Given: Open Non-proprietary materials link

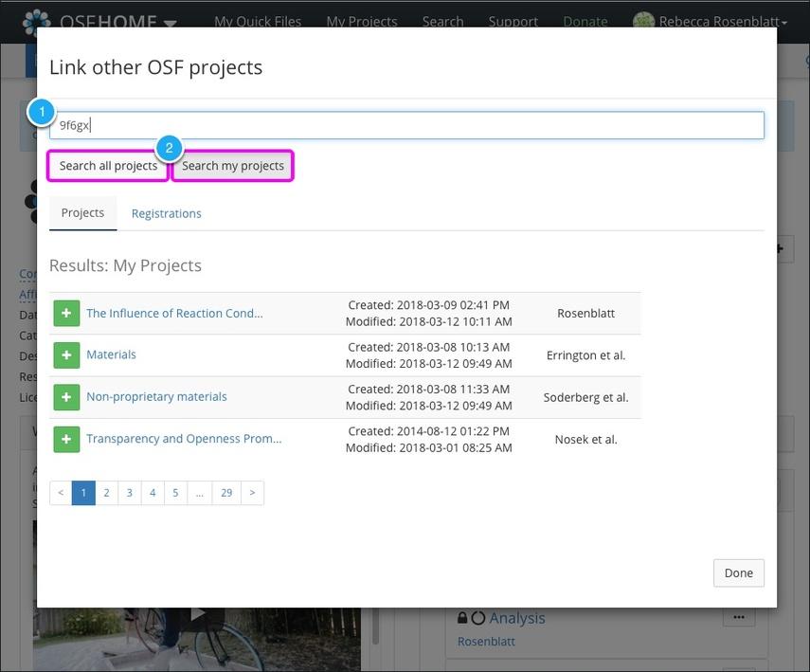Looking at the screenshot, I should point(156,396).
